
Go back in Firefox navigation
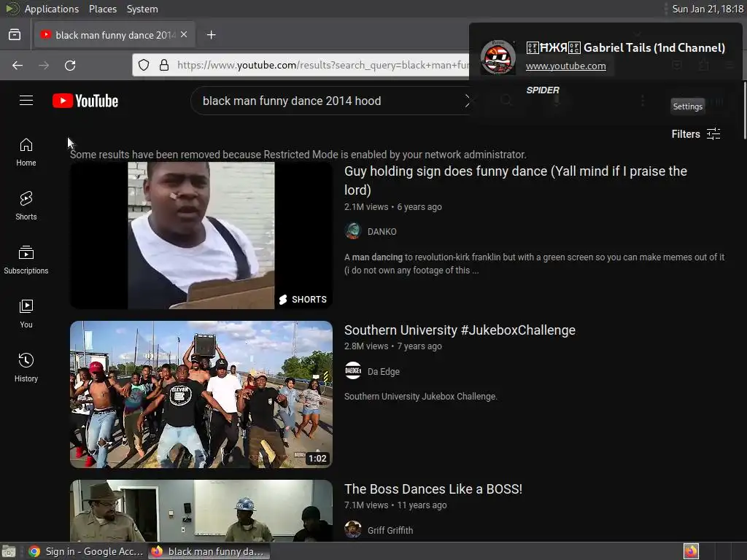tap(18, 65)
